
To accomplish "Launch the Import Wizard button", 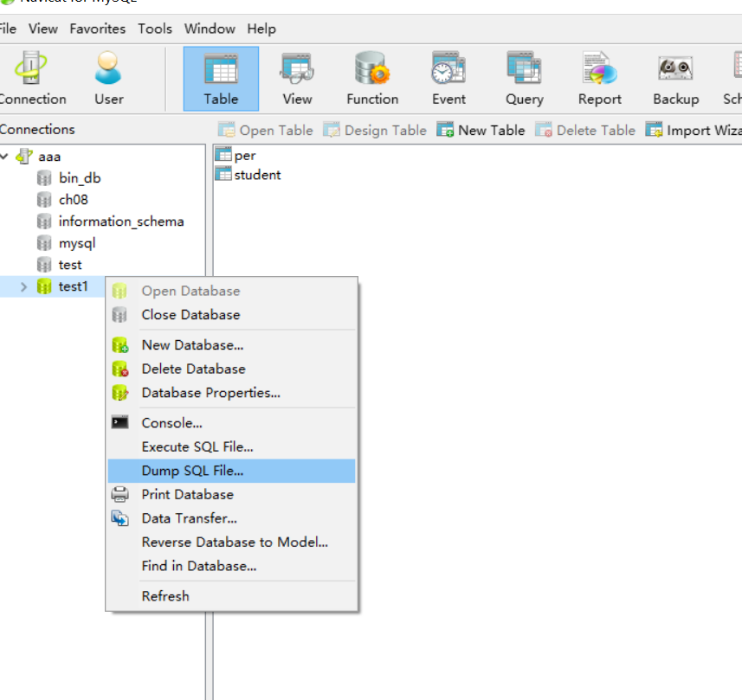I will coord(694,130).
